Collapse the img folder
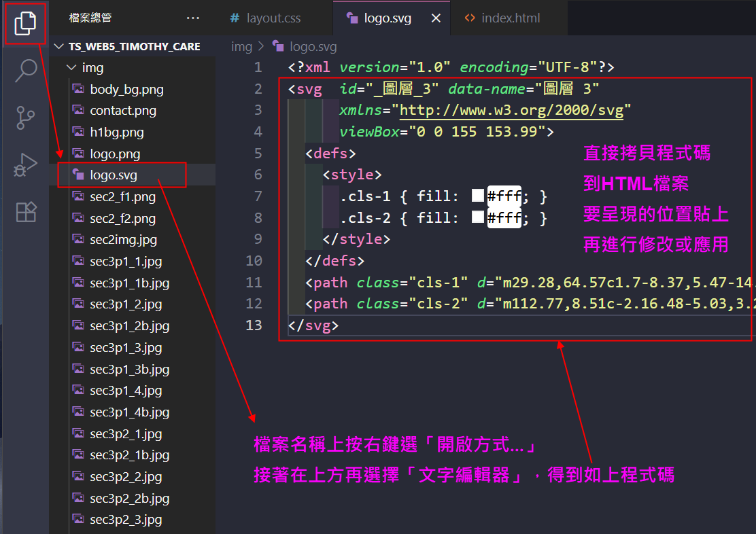Viewport: 756px width, 534px height. (x=71, y=68)
